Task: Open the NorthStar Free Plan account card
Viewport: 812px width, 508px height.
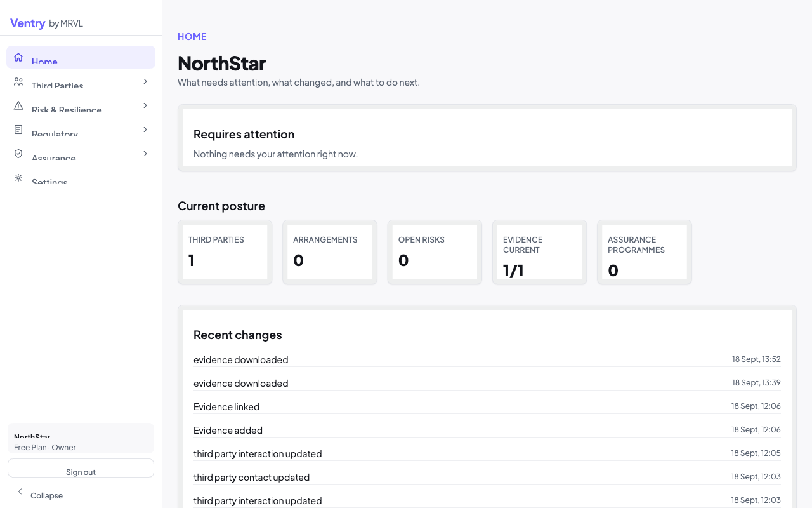Action: [x=81, y=438]
